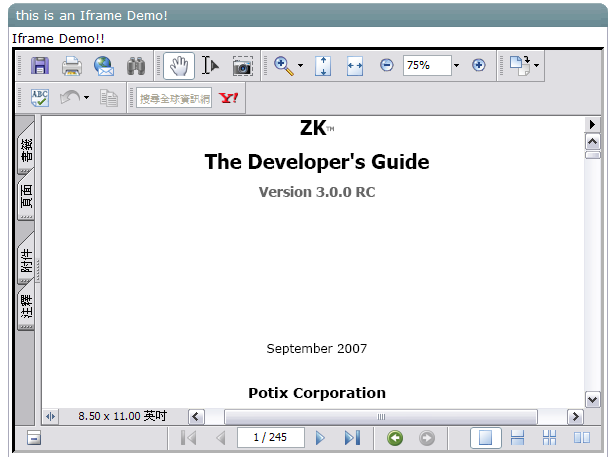Click the Copy pages icon
The height and width of the screenshot is (457, 612).
109,98
